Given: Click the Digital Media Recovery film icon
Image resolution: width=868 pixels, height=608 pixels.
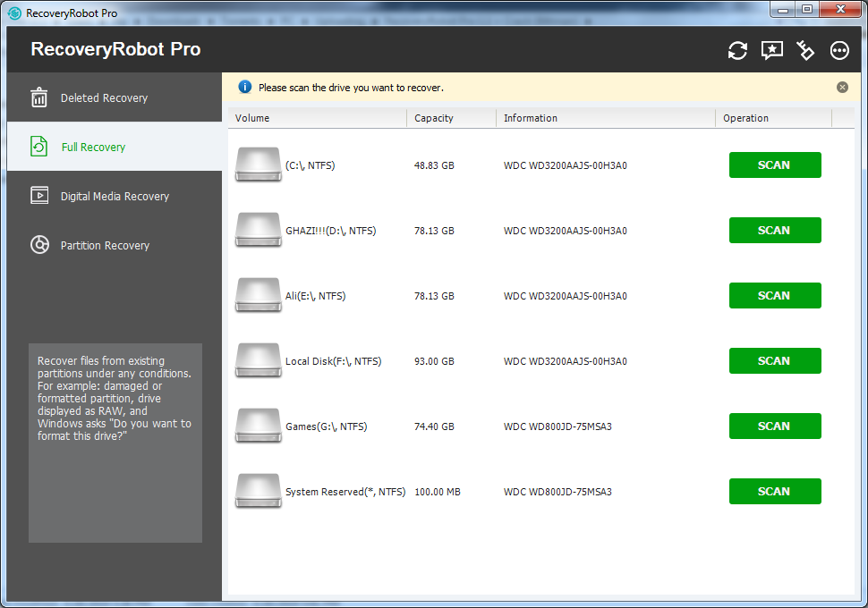Looking at the screenshot, I should click(39, 195).
